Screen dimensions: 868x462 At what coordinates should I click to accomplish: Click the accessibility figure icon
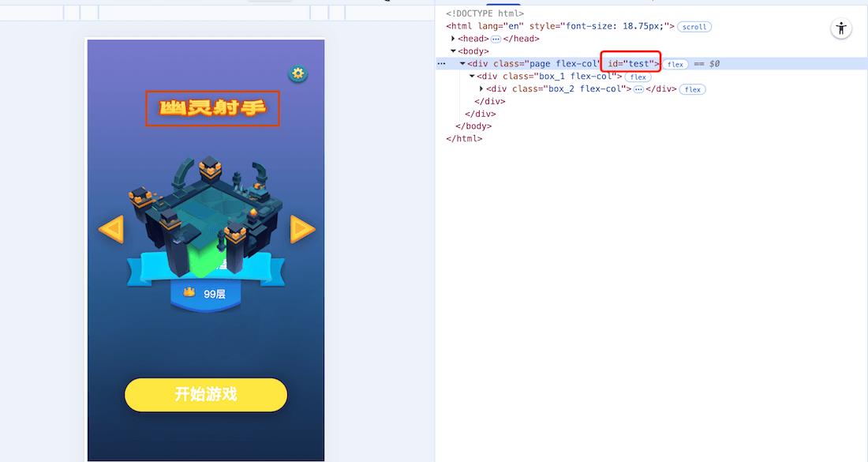841,28
